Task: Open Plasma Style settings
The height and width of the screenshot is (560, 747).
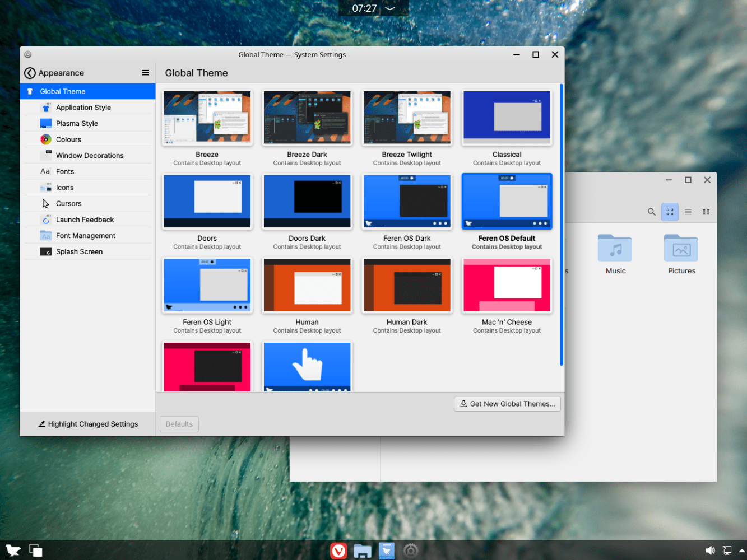Action: 77,123
